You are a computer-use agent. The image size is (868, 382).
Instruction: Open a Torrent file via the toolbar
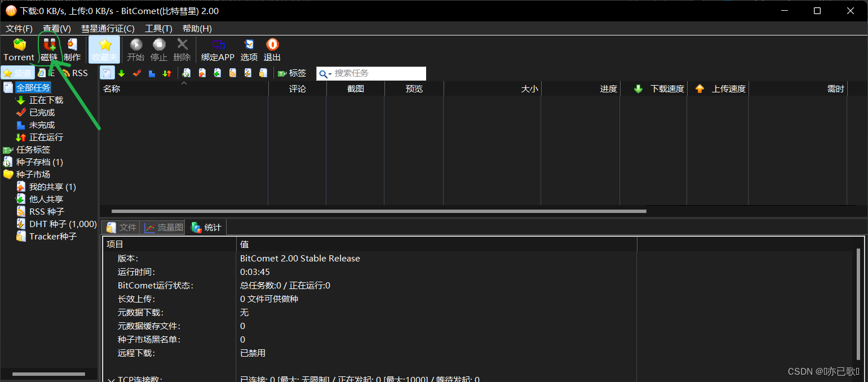(x=19, y=50)
